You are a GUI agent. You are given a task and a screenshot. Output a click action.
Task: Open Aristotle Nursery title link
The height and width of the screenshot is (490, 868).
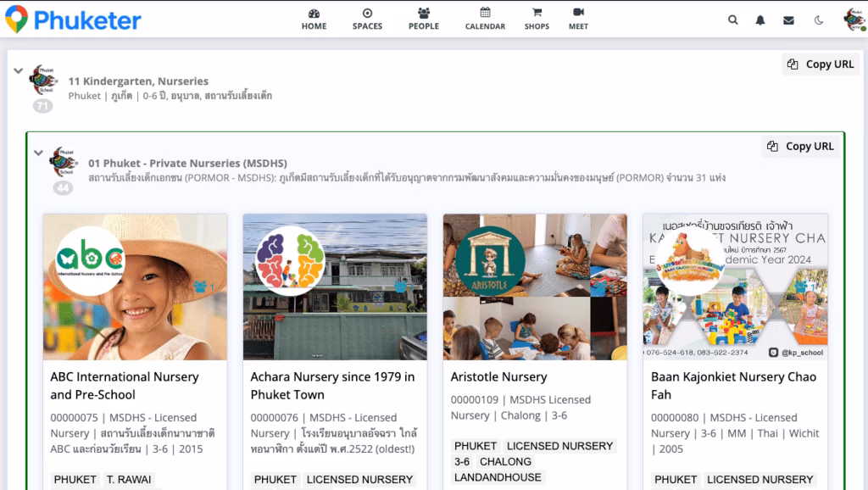[498, 376]
